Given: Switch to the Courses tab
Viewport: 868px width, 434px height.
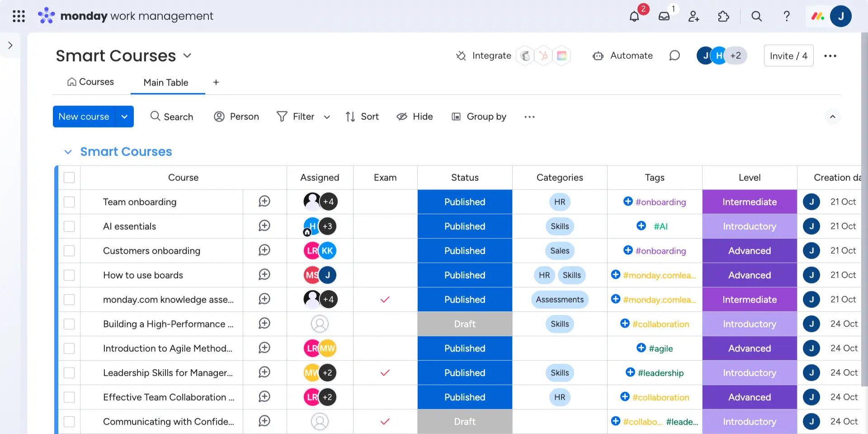Looking at the screenshot, I should coord(90,82).
